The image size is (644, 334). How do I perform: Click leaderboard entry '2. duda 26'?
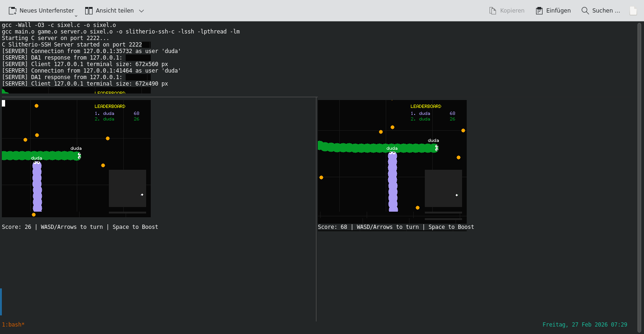[432, 119]
